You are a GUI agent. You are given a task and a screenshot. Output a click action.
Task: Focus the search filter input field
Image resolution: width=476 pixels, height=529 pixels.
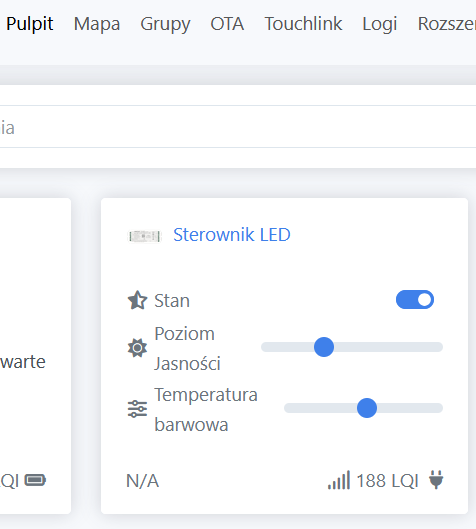coord(238,127)
